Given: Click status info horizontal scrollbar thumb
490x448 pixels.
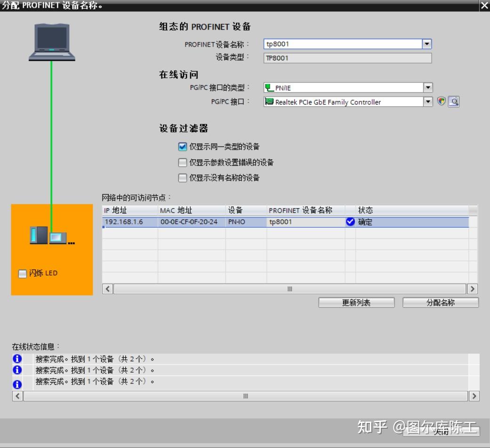Looking at the screenshot, I should pyautogui.click(x=246, y=396).
